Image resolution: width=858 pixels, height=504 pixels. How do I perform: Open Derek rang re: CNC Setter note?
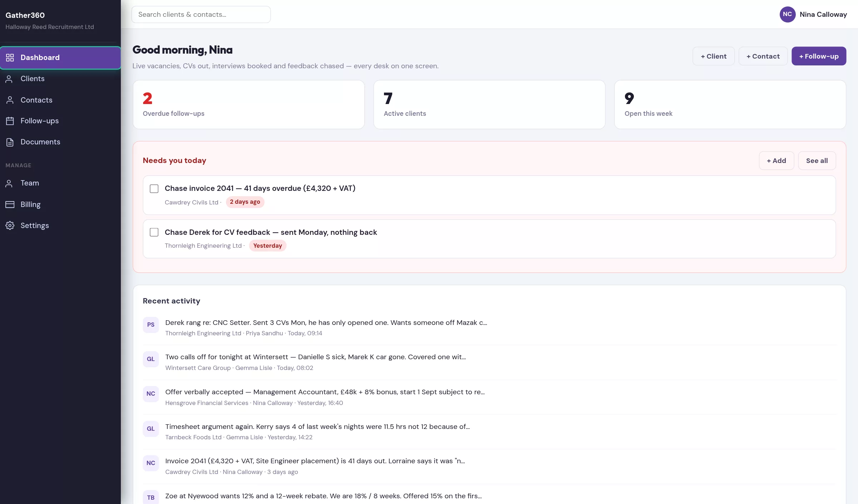click(x=326, y=322)
